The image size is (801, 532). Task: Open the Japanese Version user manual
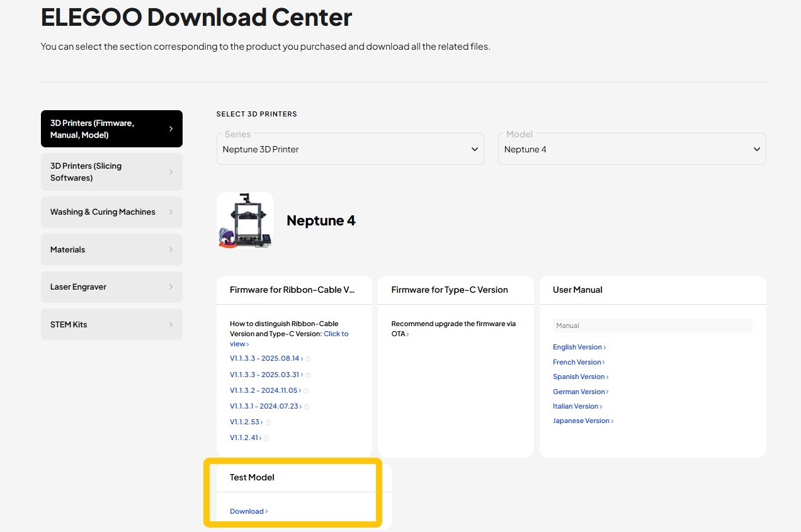(582, 421)
